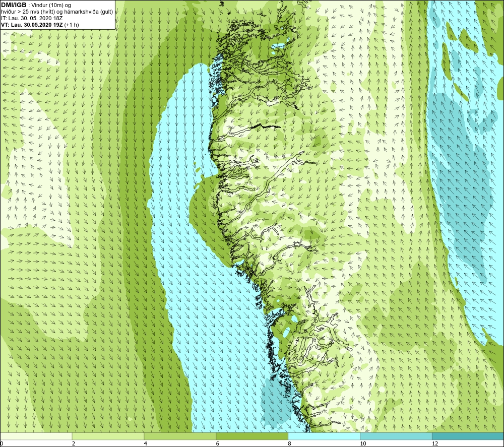Click the legend scale label "6"
504x447 pixels.
point(218,443)
